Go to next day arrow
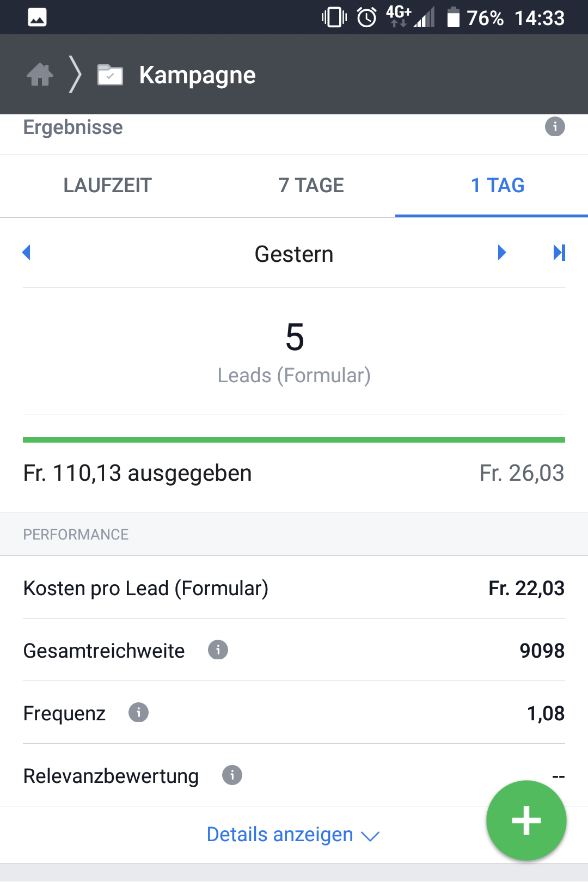 (x=502, y=252)
